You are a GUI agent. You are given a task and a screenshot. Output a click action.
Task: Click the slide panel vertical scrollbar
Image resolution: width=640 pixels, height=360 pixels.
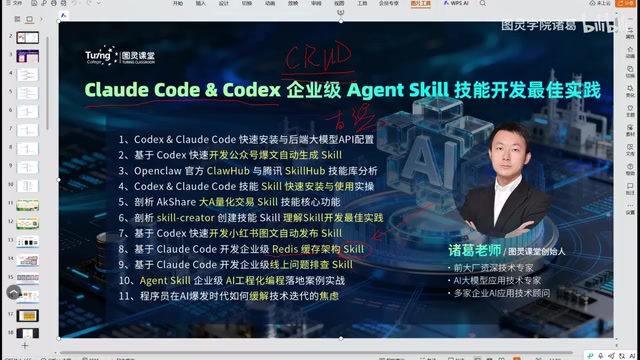coord(47,84)
